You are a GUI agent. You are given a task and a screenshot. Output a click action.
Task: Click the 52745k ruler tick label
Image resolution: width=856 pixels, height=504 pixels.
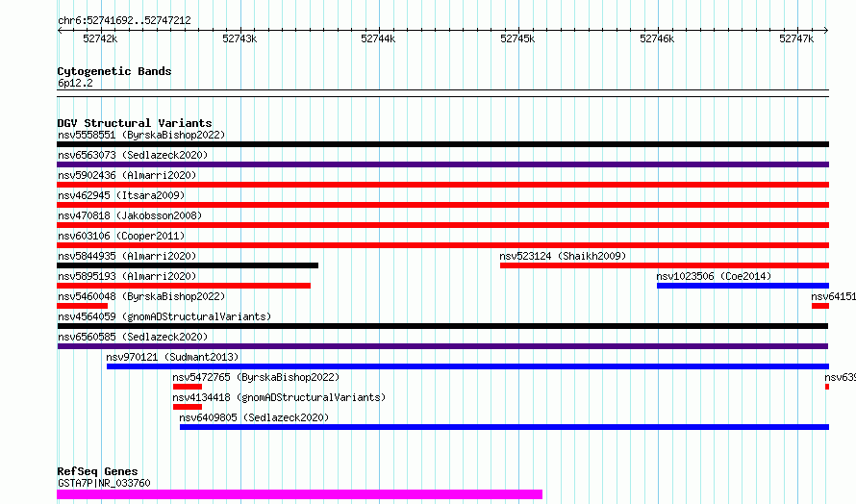[517, 38]
